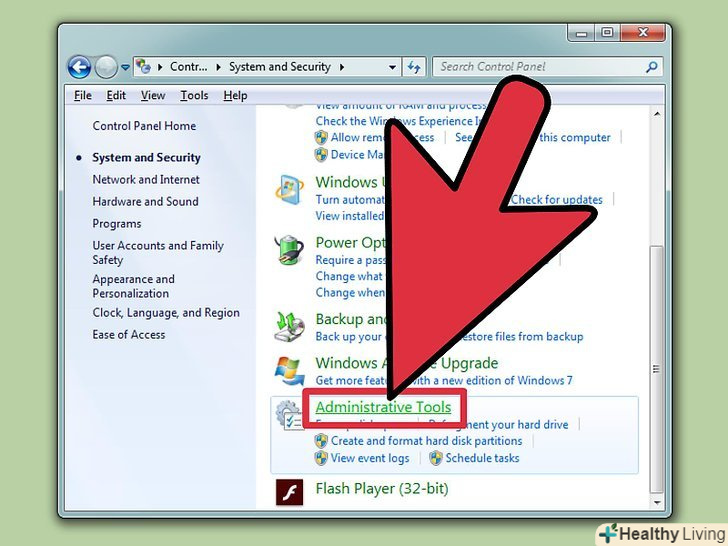Click shield icon beside Create and format partitions
Viewport: 728px width, 546px height.
point(321,441)
